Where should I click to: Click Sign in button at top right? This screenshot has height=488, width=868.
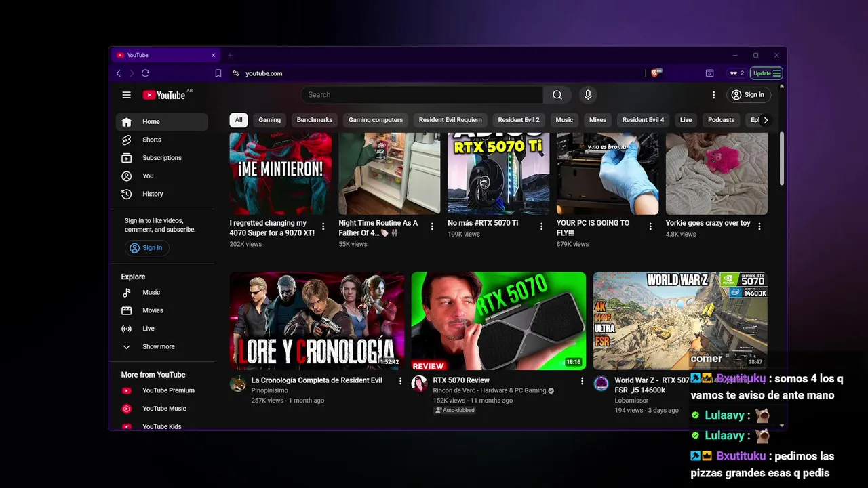coord(748,95)
